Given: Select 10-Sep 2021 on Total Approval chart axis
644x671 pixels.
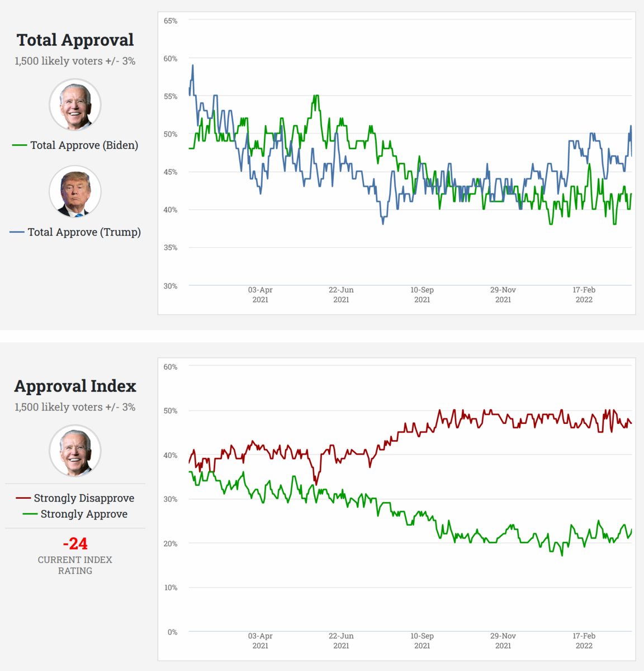Looking at the screenshot, I should [x=422, y=295].
